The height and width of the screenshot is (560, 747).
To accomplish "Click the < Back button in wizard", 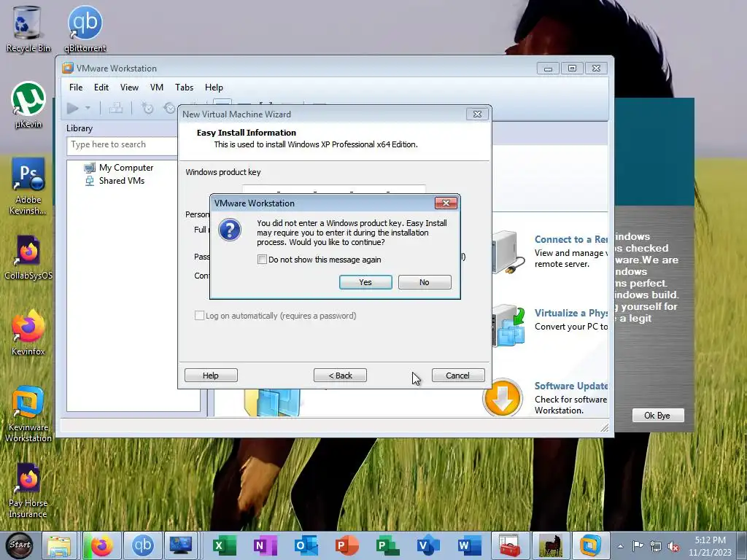I will (340, 376).
